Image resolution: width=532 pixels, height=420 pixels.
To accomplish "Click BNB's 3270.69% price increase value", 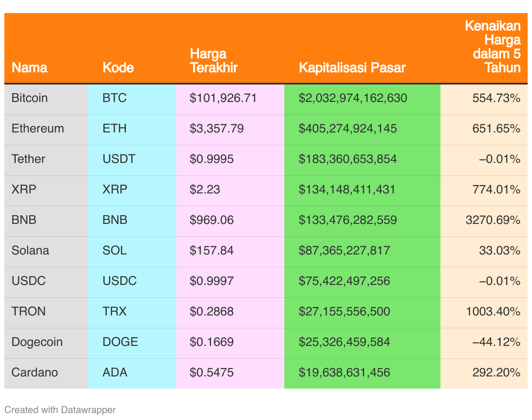I will [493, 220].
